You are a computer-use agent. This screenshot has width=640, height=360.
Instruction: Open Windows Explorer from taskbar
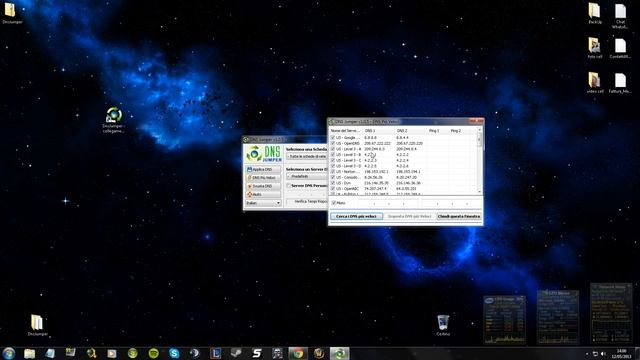[x=29, y=353]
